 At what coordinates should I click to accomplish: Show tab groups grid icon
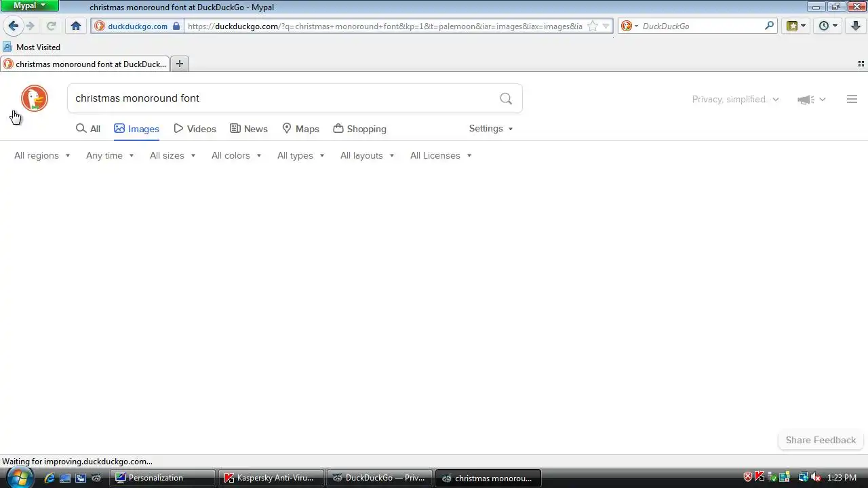pos(861,64)
